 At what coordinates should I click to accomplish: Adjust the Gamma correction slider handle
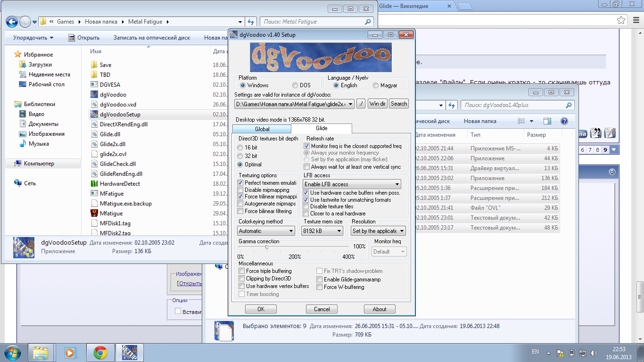[267, 247]
